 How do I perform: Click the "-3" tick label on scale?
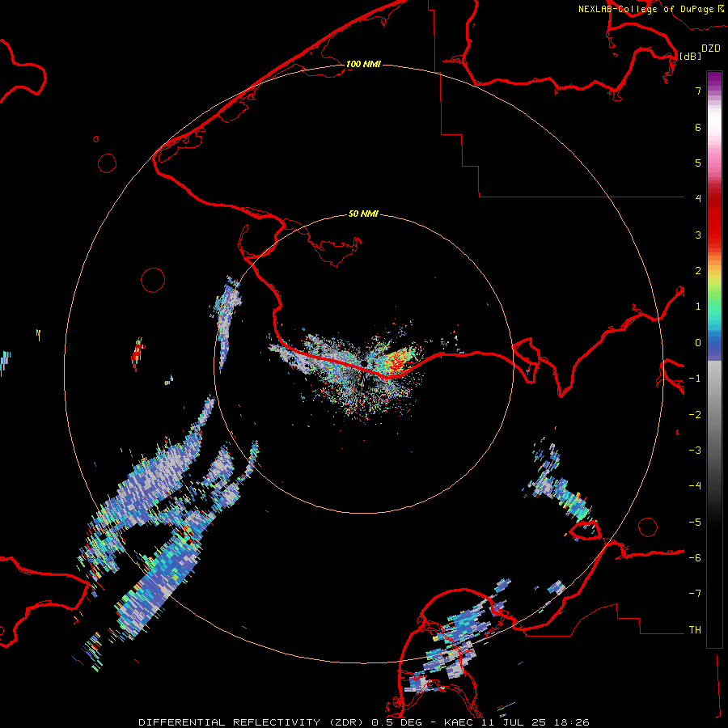click(x=695, y=451)
